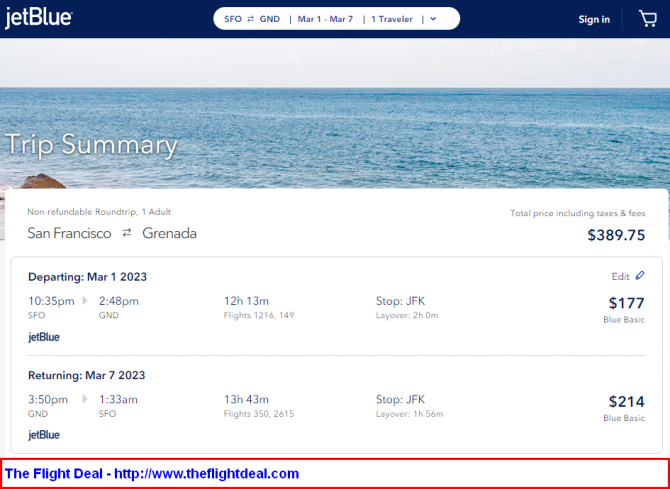670x489 pixels.
Task: Click the $214 returning fare
Action: 626,402
